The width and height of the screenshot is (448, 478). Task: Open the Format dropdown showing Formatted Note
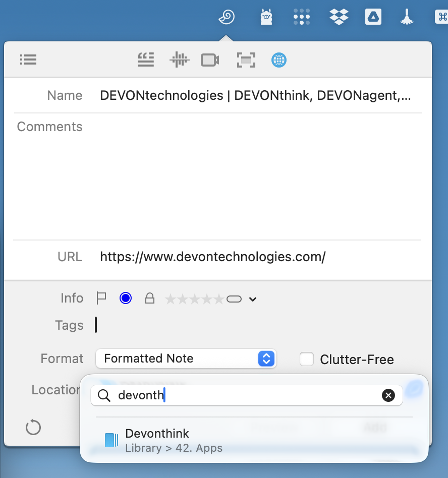[x=186, y=358]
